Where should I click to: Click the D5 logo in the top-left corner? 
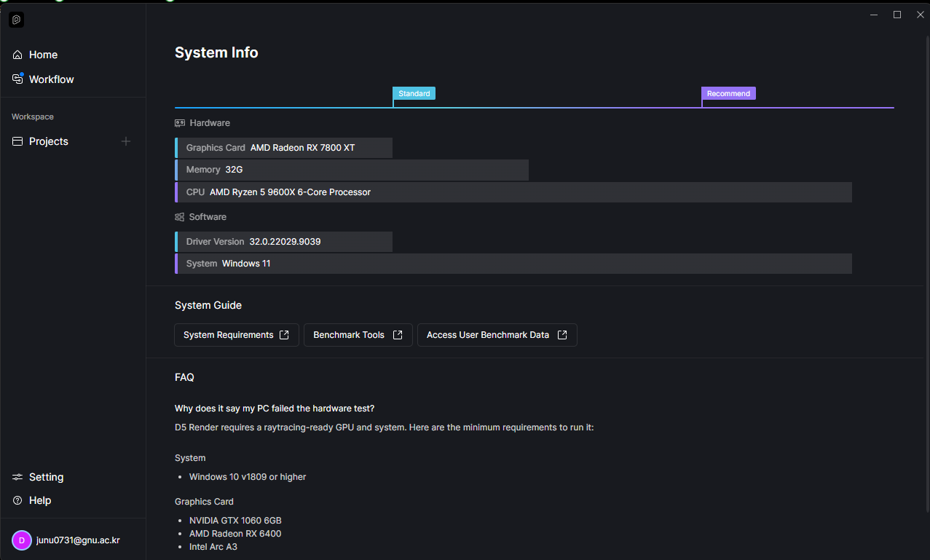click(x=16, y=20)
